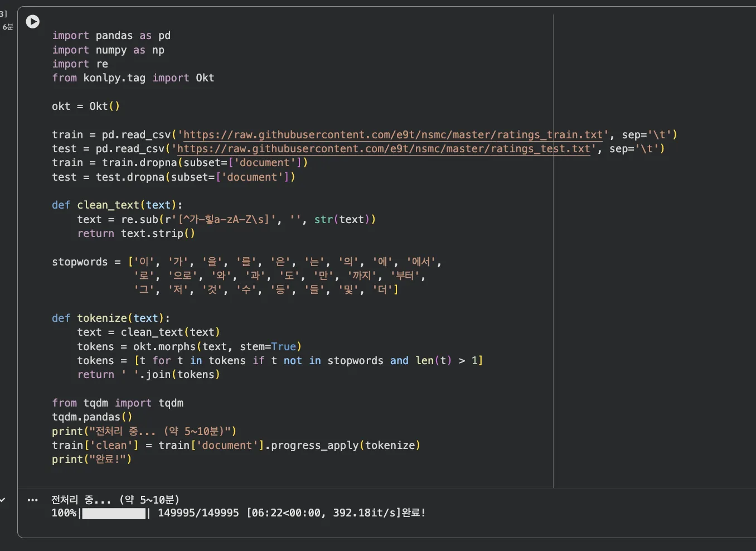Click the stopwords variable name
Screen dimensions: 756x551
tap(80, 262)
